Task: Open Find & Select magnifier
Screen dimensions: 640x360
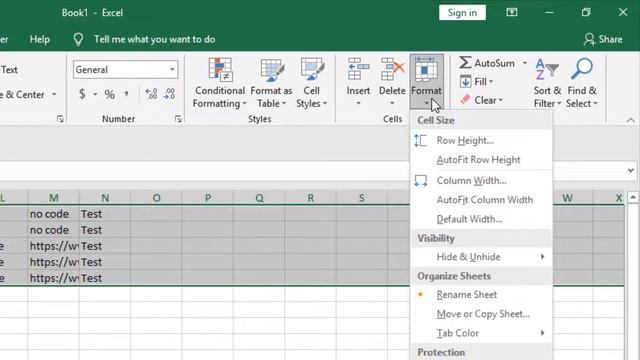Action: [582, 83]
